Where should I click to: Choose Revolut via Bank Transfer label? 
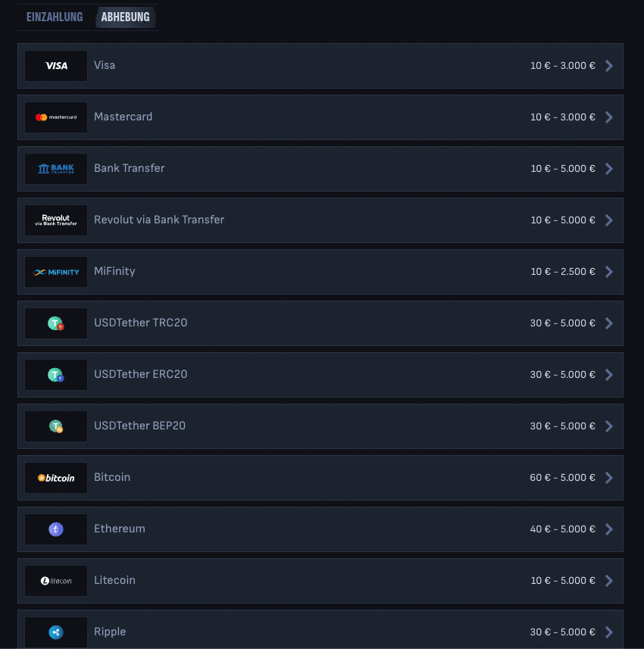[x=159, y=220]
